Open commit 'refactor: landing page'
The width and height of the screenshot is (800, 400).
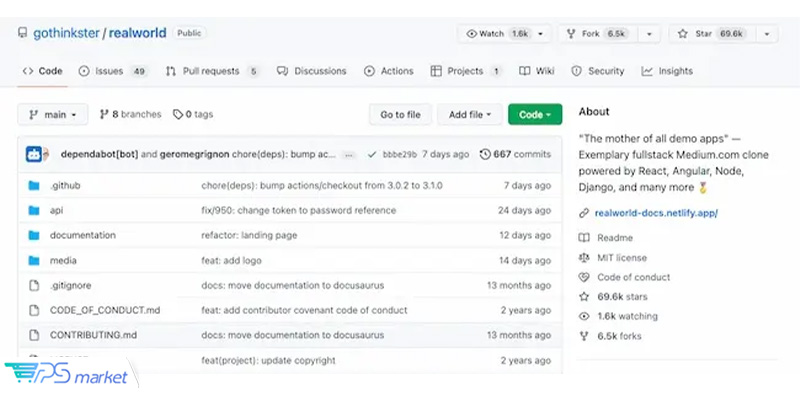pos(249,235)
